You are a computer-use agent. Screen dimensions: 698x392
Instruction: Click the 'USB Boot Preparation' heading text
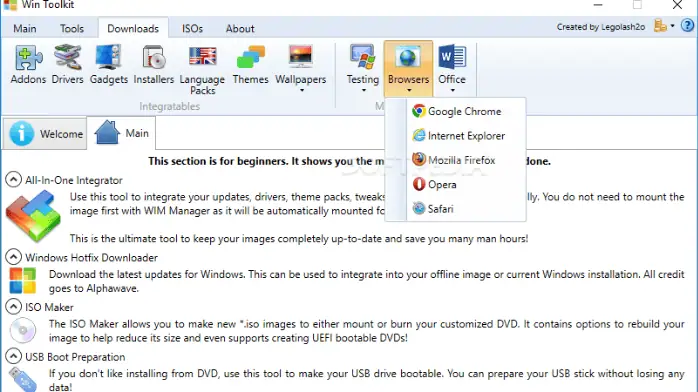(75, 357)
